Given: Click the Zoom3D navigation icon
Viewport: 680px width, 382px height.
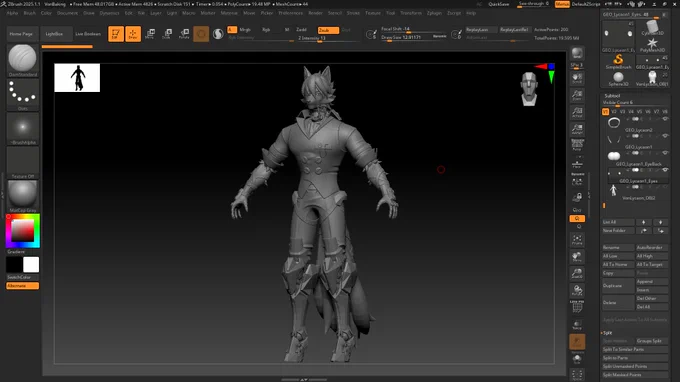Looking at the screenshot, I should tap(577, 274).
